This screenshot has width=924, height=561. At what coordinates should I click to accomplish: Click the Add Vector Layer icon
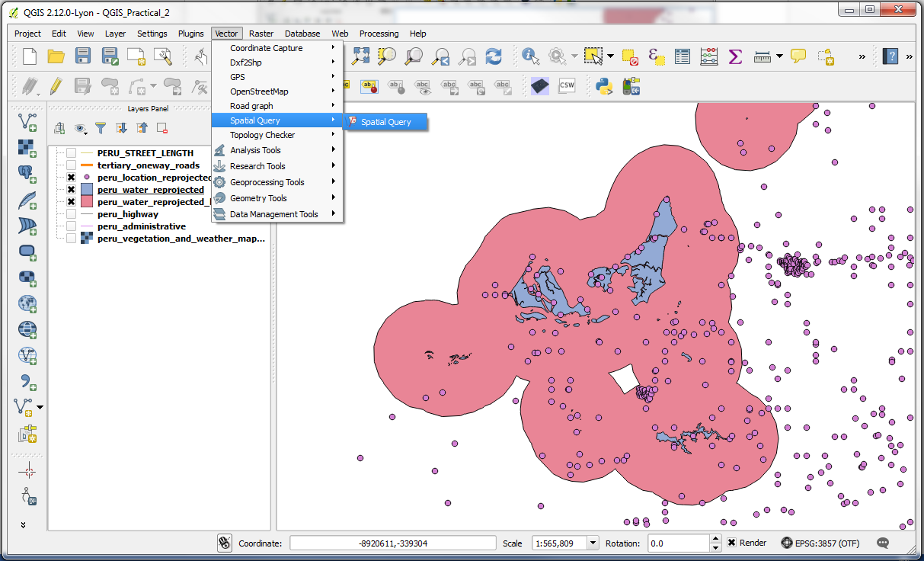tap(27, 122)
